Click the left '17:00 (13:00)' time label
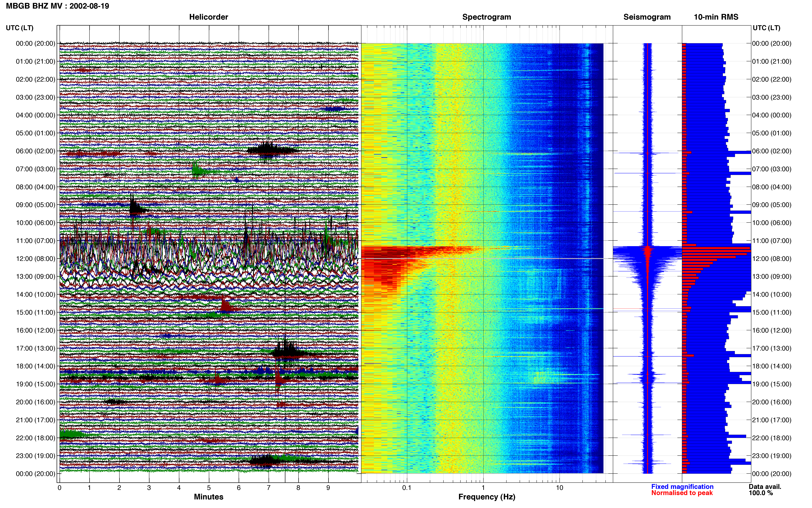 coord(36,348)
